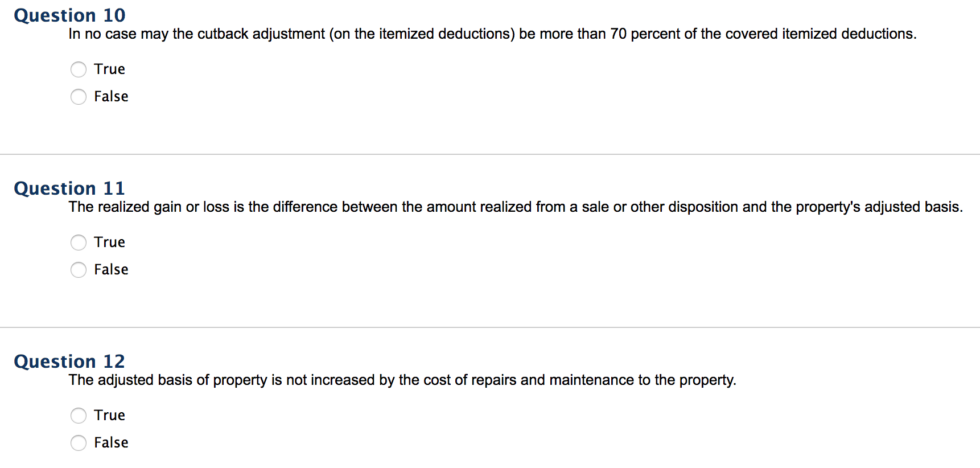
Task: Click the realized gain or loss statement
Action: pos(516,207)
